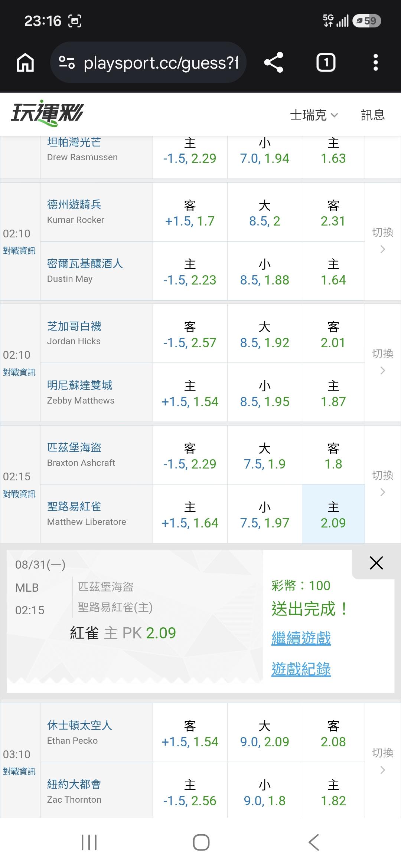Open the tab switcher showing 1 tab
The width and height of the screenshot is (401, 868).
point(326,62)
